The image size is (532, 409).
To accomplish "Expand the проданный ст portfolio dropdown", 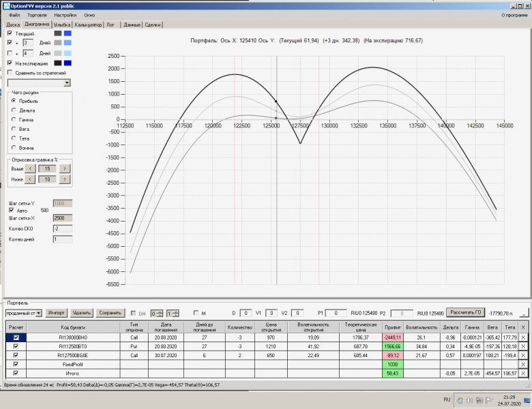I will pos(40,313).
